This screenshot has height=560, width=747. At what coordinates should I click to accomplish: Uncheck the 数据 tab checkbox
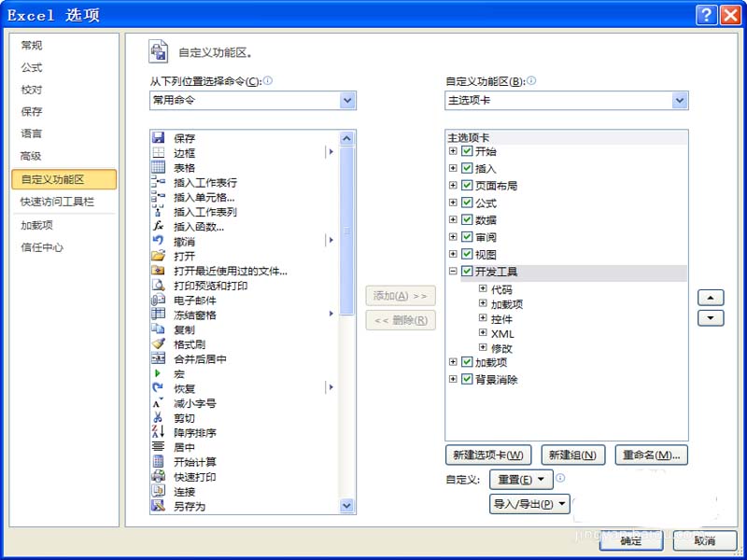coord(467,220)
